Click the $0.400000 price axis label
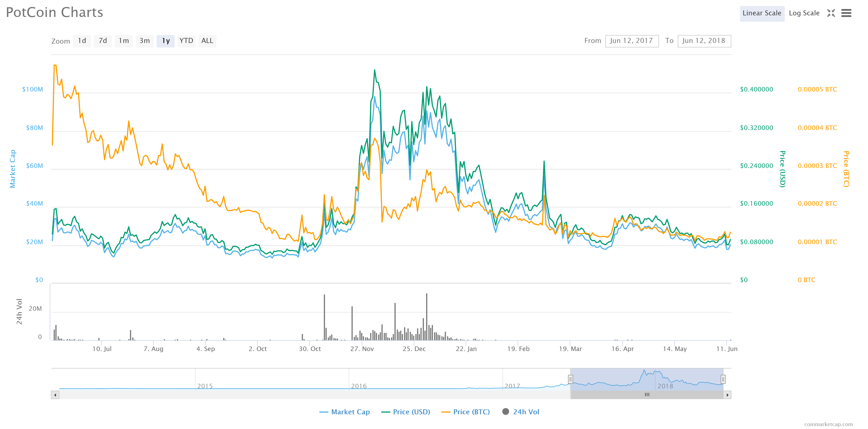The image size is (868, 429). (x=757, y=89)
